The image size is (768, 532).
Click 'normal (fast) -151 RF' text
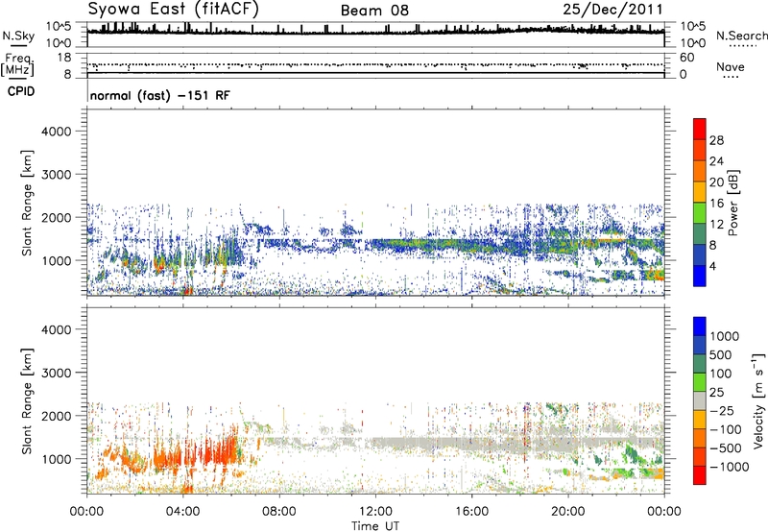pyautogui.click(x=159, y=95)
